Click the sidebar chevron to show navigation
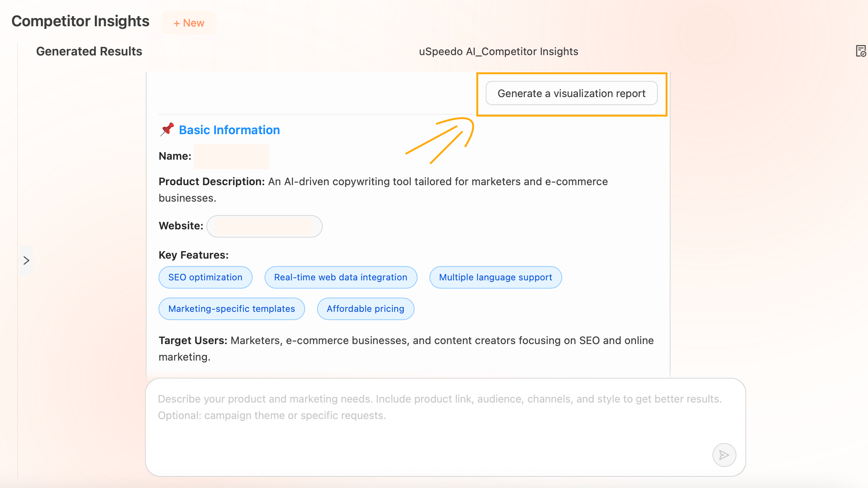The image size is (868, 488). coord(26,260)
